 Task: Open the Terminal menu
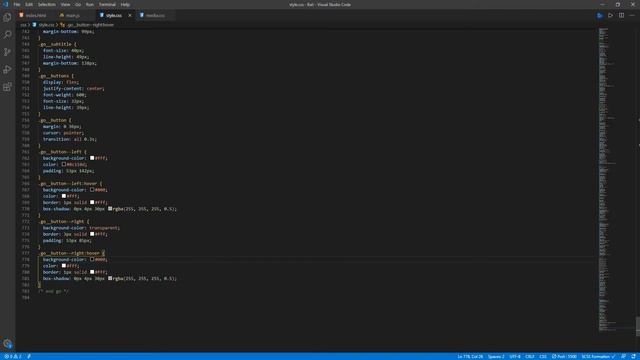(107, 4)
